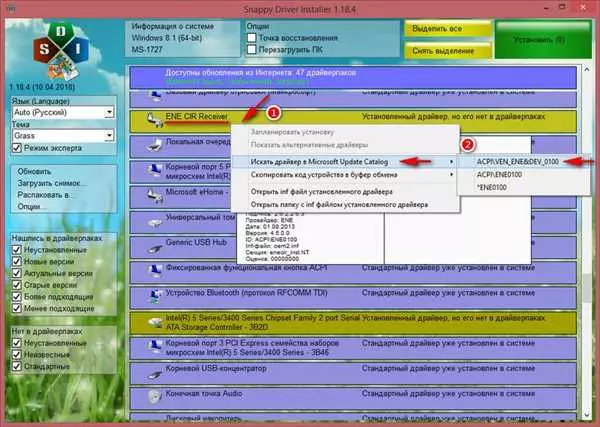This screenshot has width=600, height=427.
Task: Click the driver list scrollbar thumb
Action: 587,287
